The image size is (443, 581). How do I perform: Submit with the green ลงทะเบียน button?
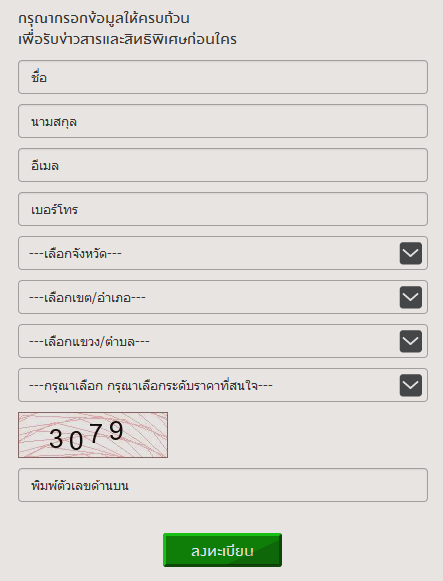click(222, 550)
